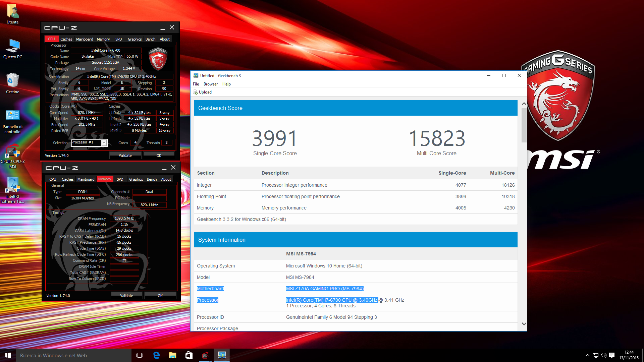Click the DRAM Frequency 1093.5 MHz value
This screenshot has width=644, height=362.
point(124,218)
